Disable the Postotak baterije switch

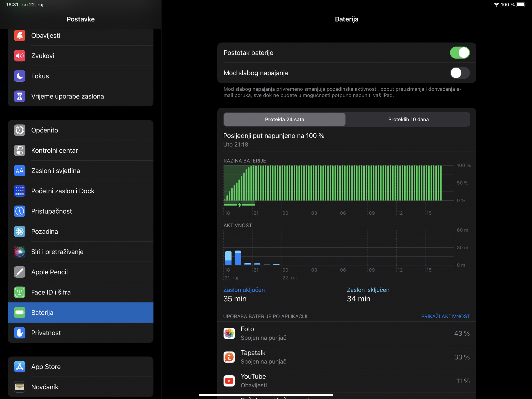[x=459, y=53]
